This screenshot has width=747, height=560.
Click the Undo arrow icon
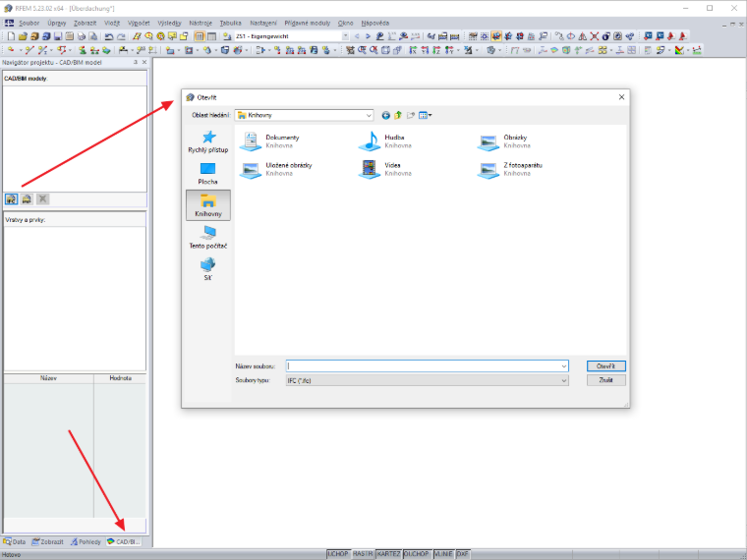coord(109,36)
